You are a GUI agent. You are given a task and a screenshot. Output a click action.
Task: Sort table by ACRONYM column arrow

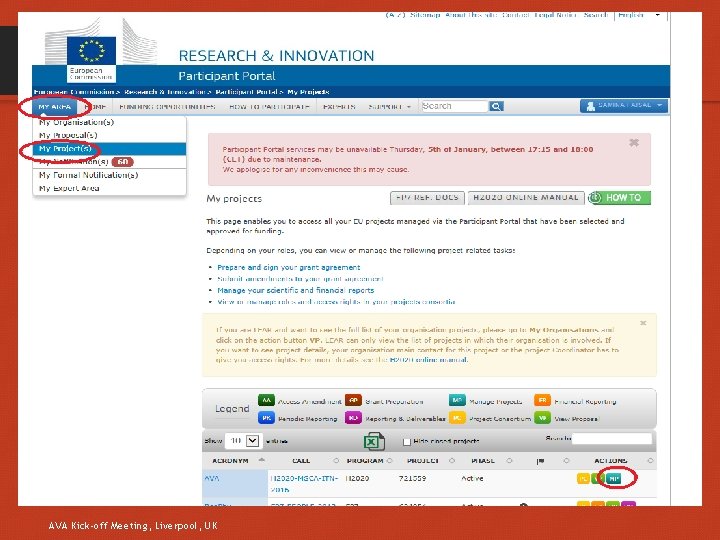pyautogui.click(x=262, y=460)
